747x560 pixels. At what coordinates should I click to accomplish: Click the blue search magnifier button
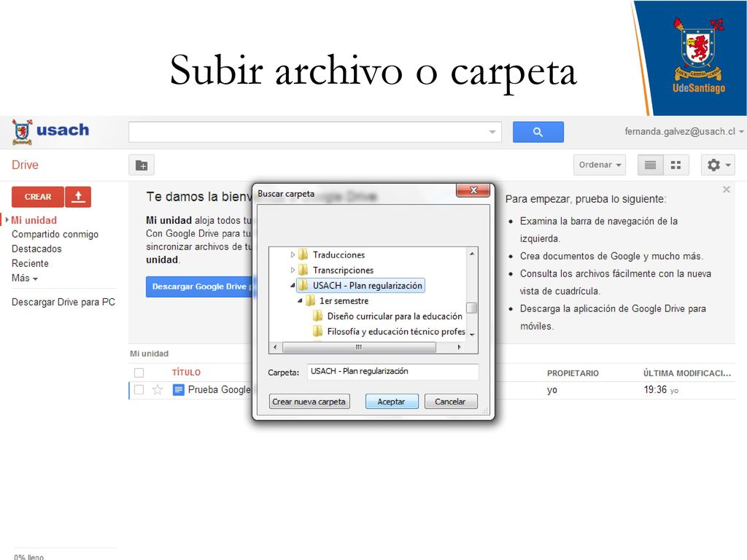coord(538,132)
